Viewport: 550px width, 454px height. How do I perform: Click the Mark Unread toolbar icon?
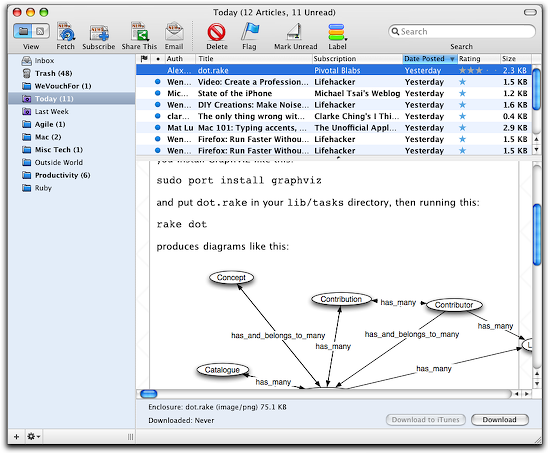295,32
